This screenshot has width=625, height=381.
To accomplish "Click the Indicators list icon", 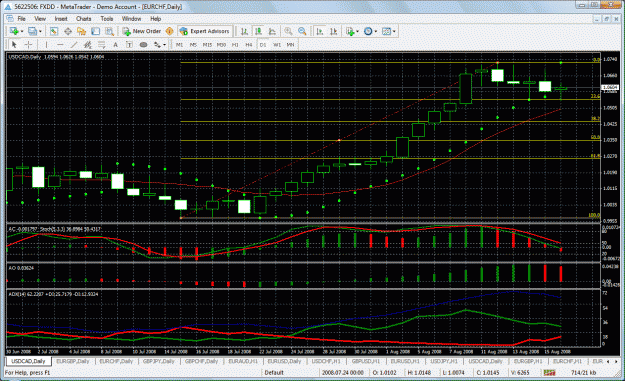I will [350, 31].
